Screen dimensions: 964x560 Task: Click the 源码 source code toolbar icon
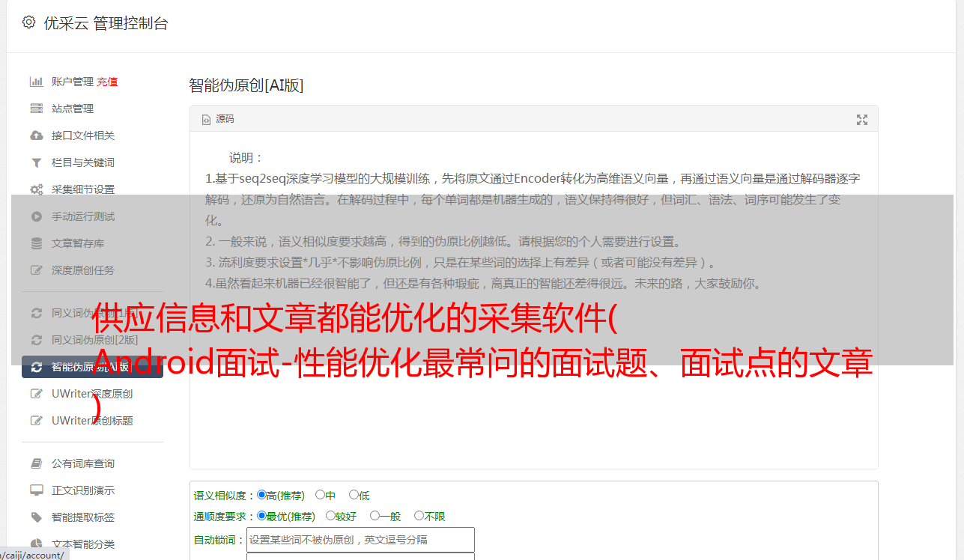pyautogui.click(x=218, y=119)
